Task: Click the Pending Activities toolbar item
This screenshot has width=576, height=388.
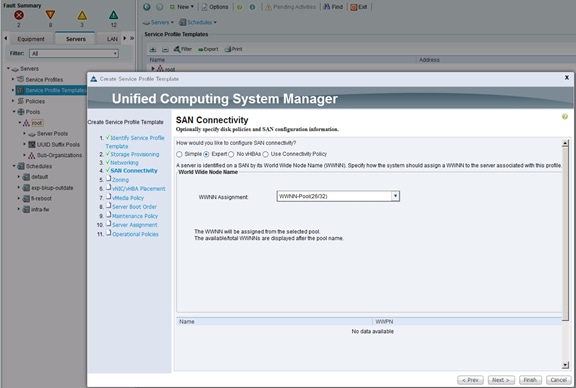Action: (290, 7)
